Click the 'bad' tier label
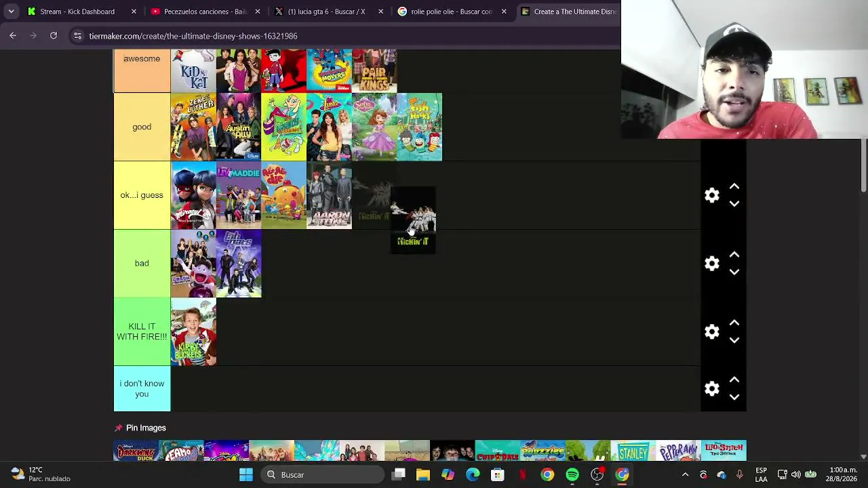This screenshot has width=868, height=488. (142, 264)
